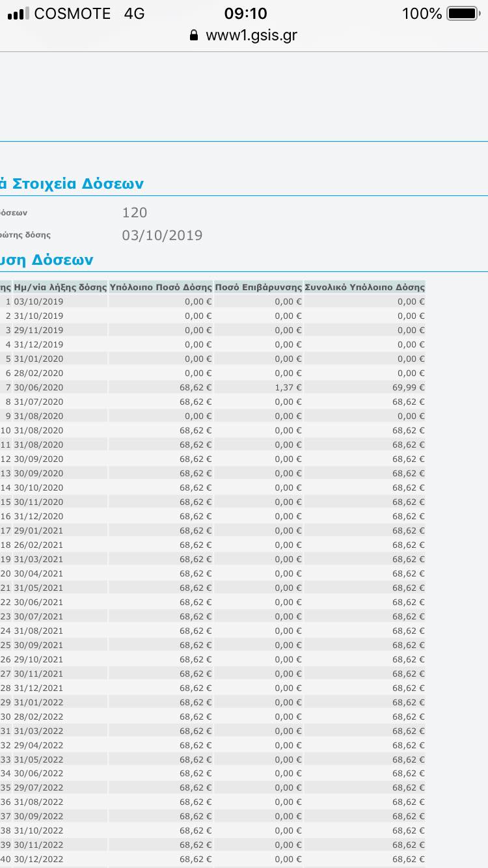Image resolution: width=488 pixels, height=868 pixels.
Task: Select the 1,37 € surcharge amount cell
Action: pos(288,387)
